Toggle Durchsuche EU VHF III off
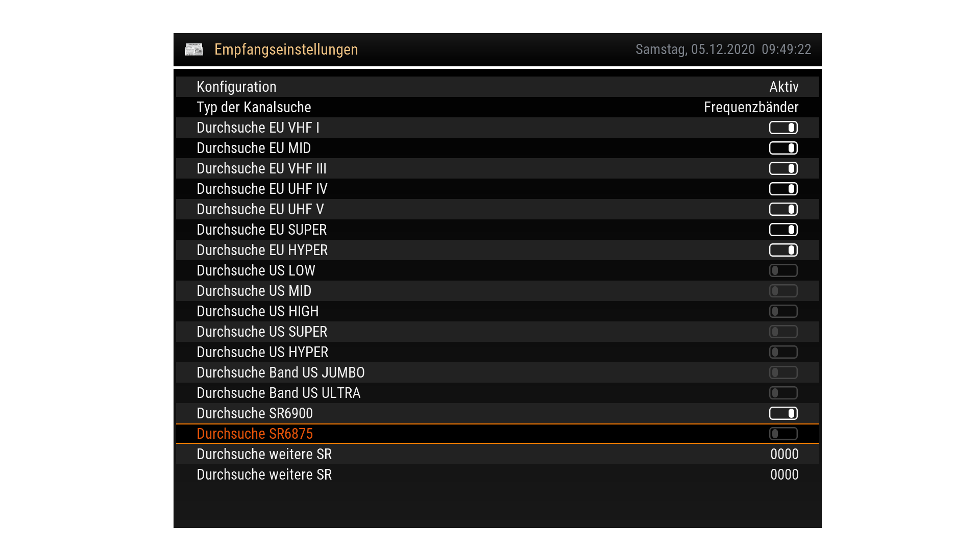 (783, 168)
